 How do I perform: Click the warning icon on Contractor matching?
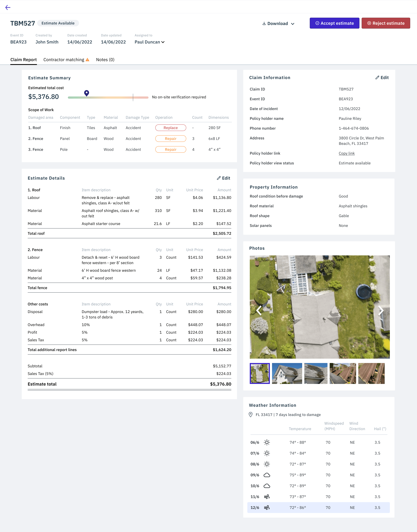87,60
